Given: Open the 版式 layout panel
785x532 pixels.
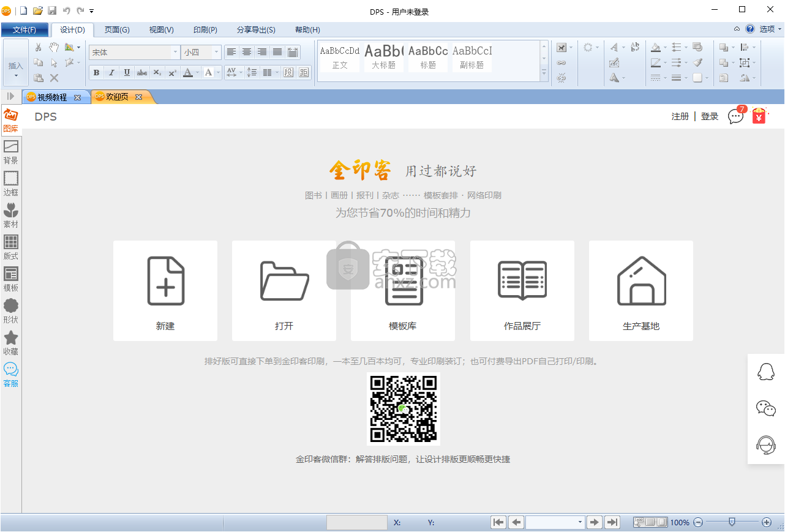Looking at the screenshot, I should coord(11,248).
